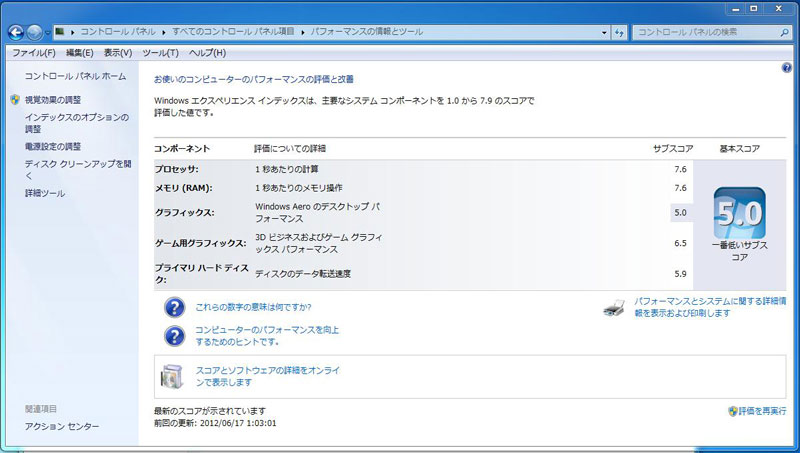The image size is (800, 453).
Task: Open 視覚効果の調整 link
Action: click(53, 100)
